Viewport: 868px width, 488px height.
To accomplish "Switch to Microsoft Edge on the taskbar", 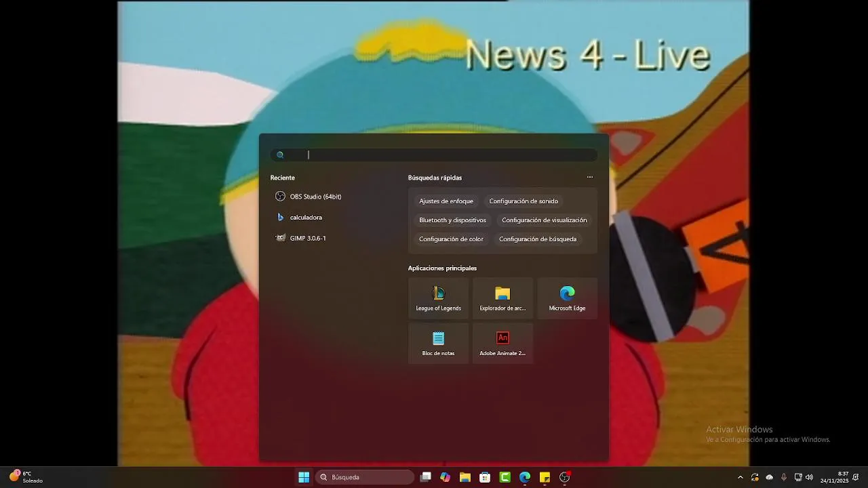I will 525,477.
